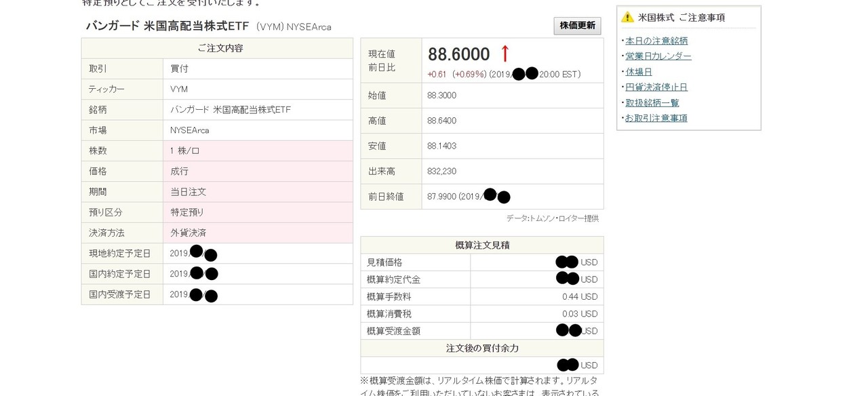Image resolution: width=868 pixels, height=396 pixels.
Task: Select the 概算受渡金額 label
Action: [x=394, y=331]
